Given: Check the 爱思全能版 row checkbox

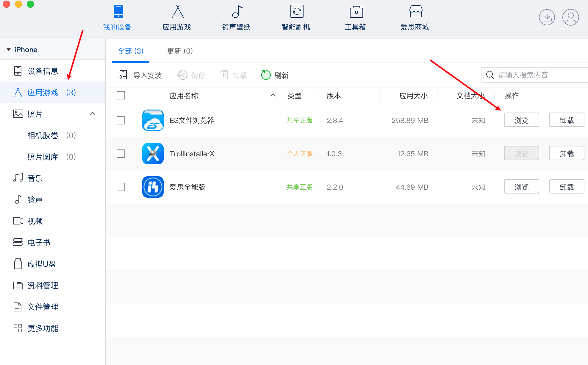Looking at the screenshot, I should click(121, 187).
